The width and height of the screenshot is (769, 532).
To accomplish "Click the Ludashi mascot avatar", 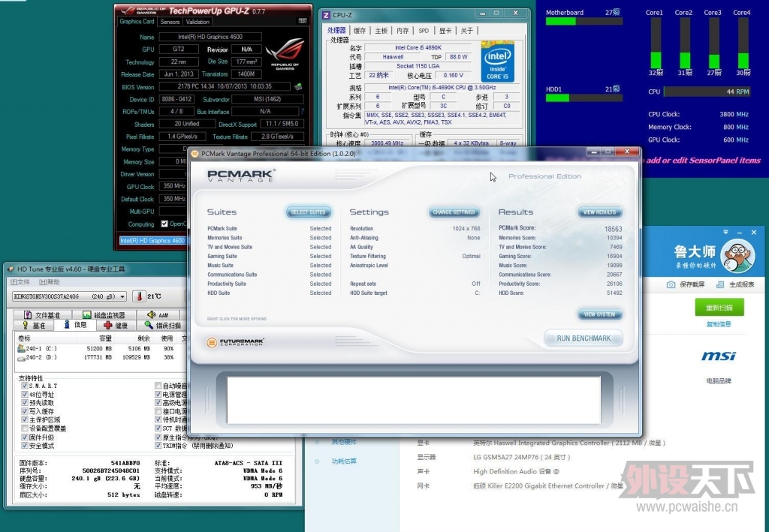I will click(737, 254).
